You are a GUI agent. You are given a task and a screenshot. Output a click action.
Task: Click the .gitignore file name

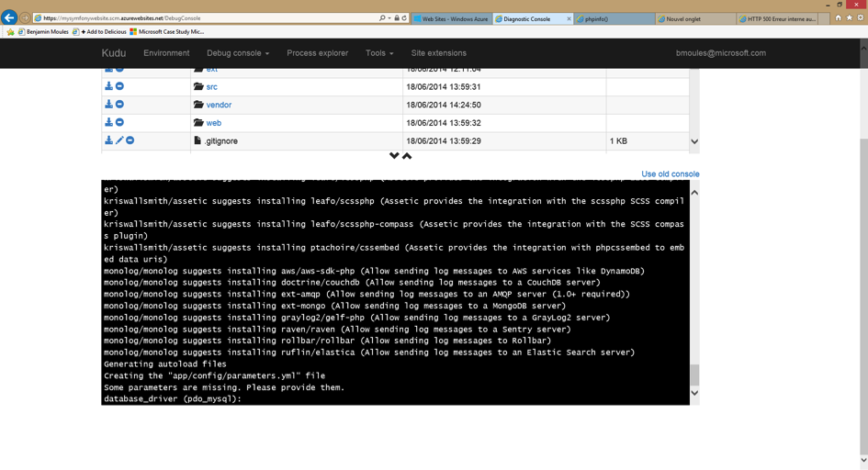220,141
